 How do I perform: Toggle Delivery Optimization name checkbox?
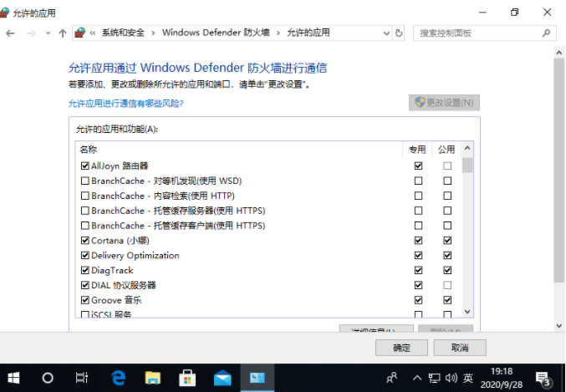coord(84,256)
